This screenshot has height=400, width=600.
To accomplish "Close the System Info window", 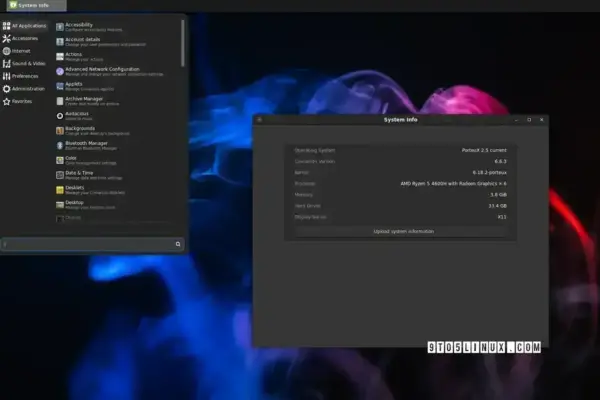I will [542, 120].
